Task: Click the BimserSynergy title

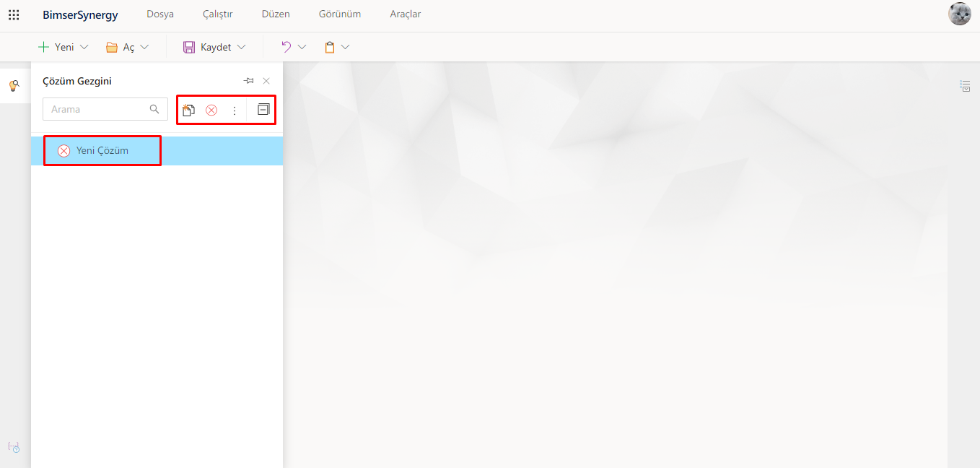Action: click(x=80, y=14)
